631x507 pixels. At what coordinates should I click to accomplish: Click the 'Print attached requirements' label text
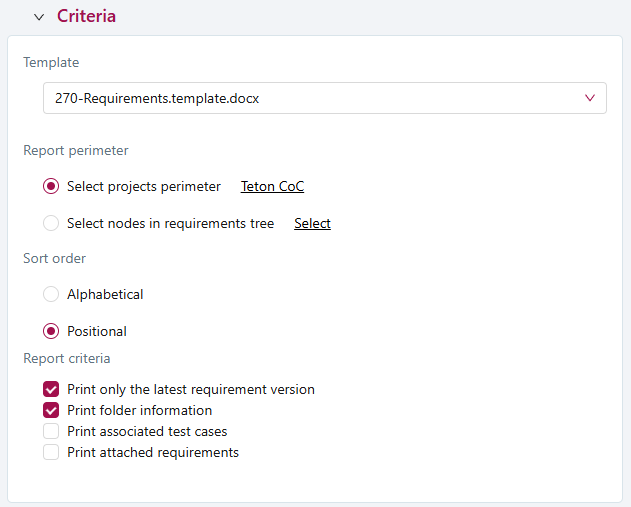point(153,452)
